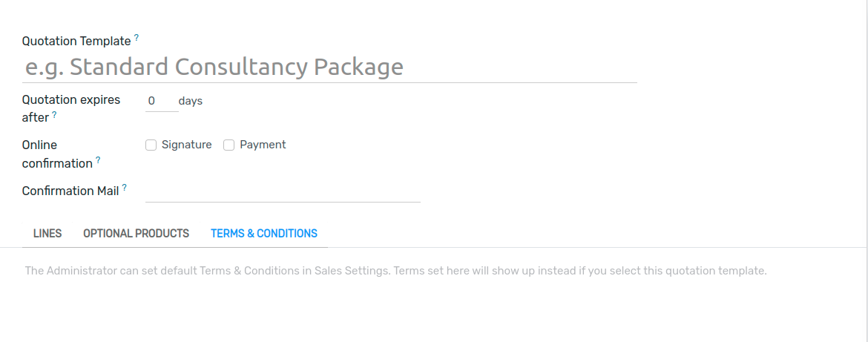Click the Quotation Template help question mark
This screenshot has width=868, height=342.
[x=137, y=37]
